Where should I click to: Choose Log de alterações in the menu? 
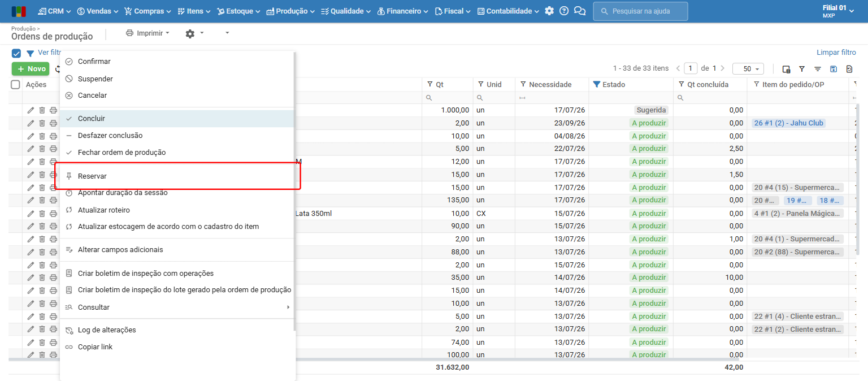click(x=177, y=330)
